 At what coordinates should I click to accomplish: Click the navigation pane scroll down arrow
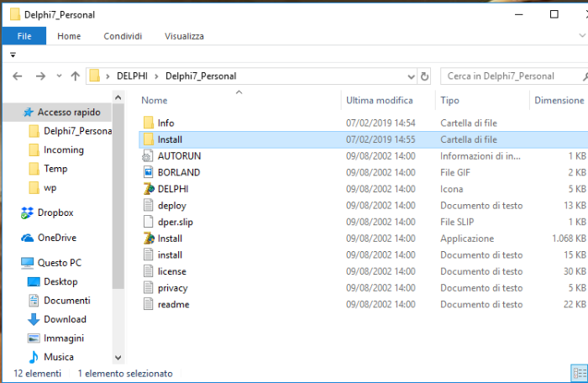(118, 358)
